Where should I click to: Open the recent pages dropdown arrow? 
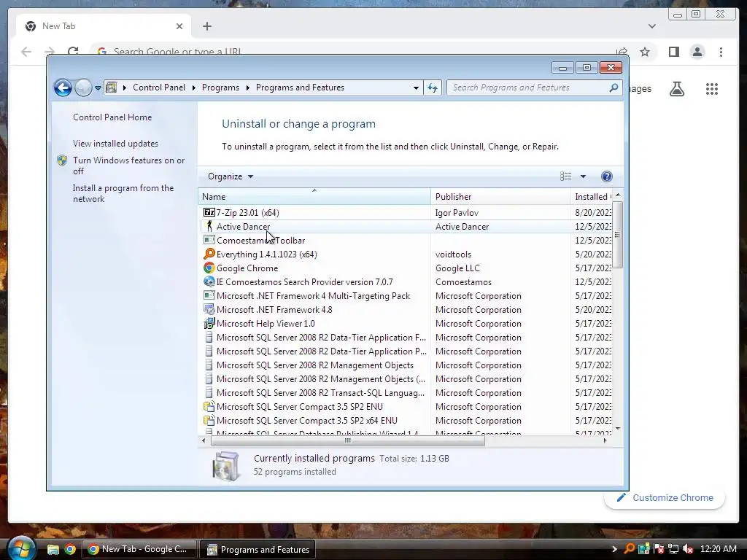click(98, 88)
